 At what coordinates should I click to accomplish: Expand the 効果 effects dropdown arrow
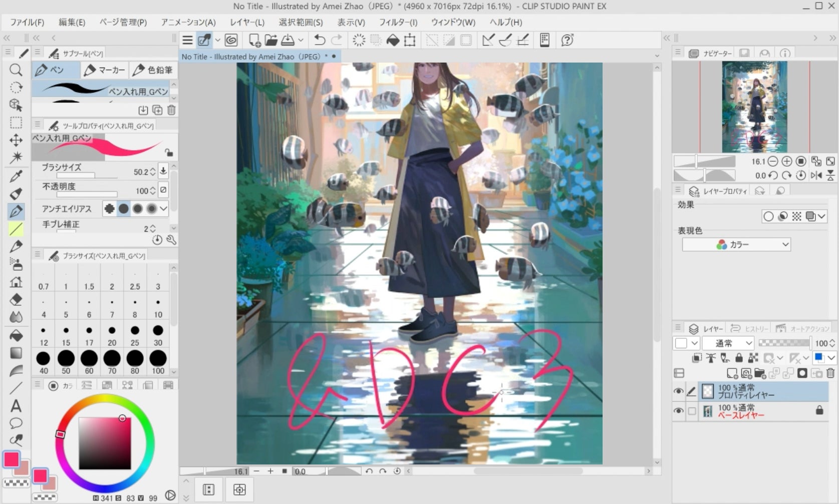pyautogui.click(x=821, y=216)
